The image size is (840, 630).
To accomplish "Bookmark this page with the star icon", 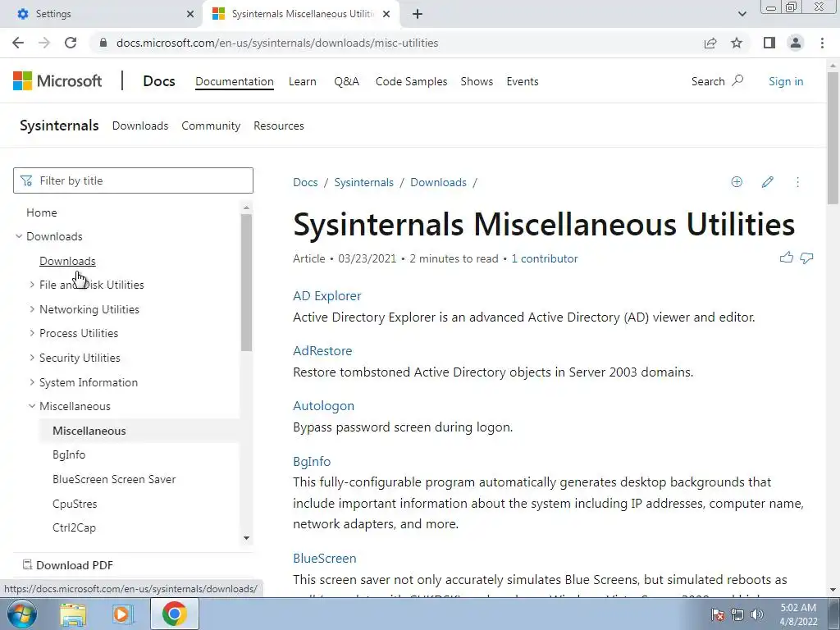I will tap(737, 43).
